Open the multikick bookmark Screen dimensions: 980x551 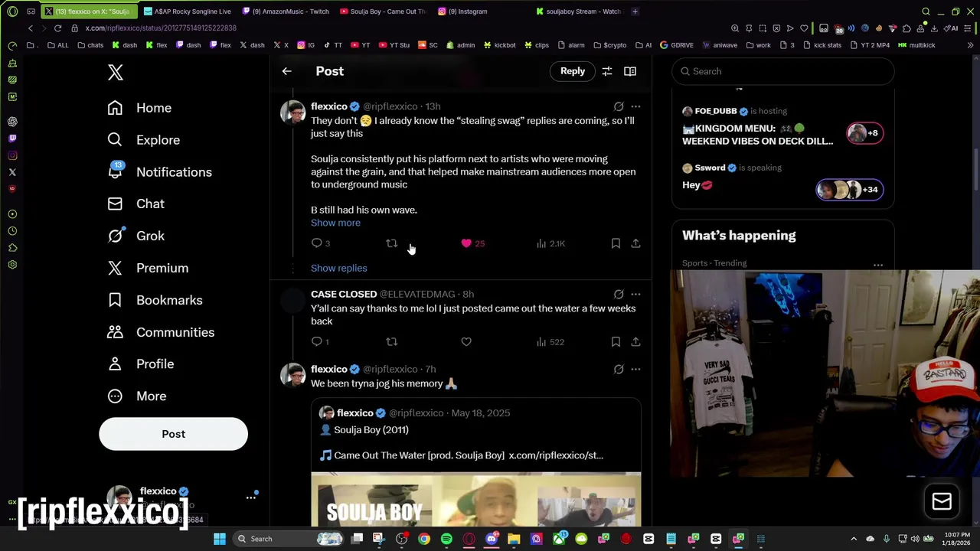(x=916, y=45)
